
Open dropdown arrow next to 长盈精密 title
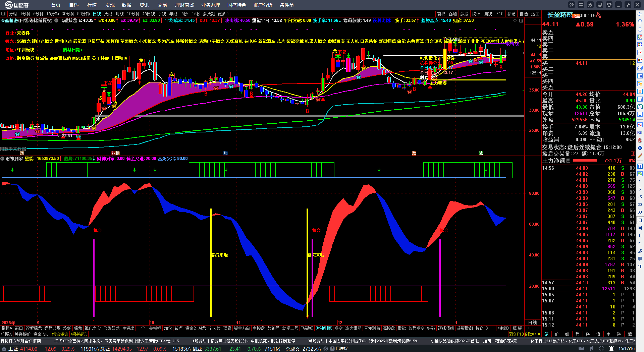pyautogui.click(x=56, y=20)
